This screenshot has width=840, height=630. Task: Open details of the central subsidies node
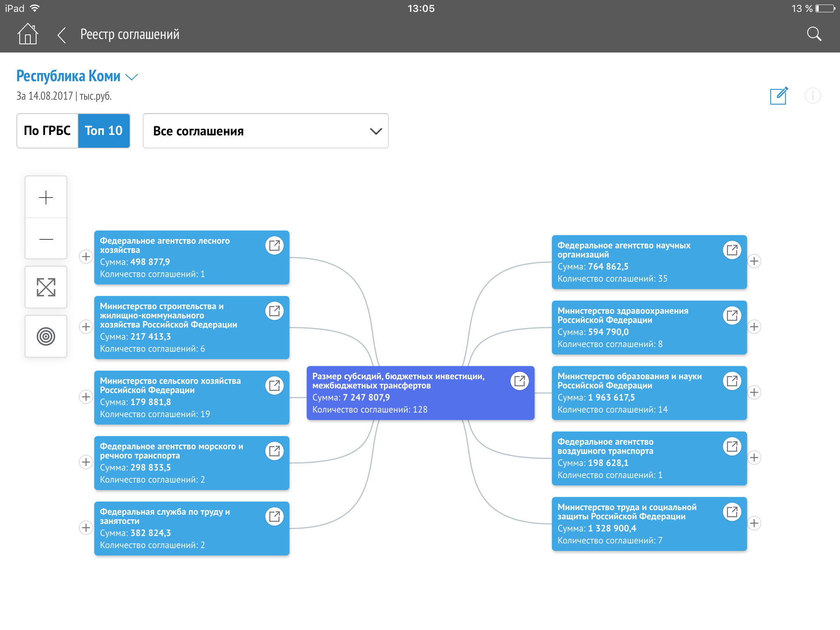(519, 381)
